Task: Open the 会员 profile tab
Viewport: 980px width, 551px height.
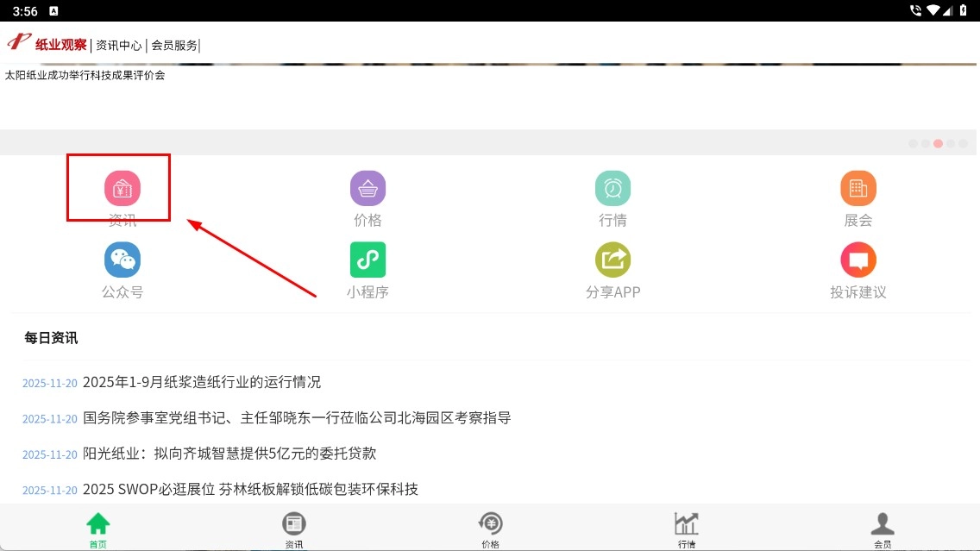Action: tap(882, 528)
